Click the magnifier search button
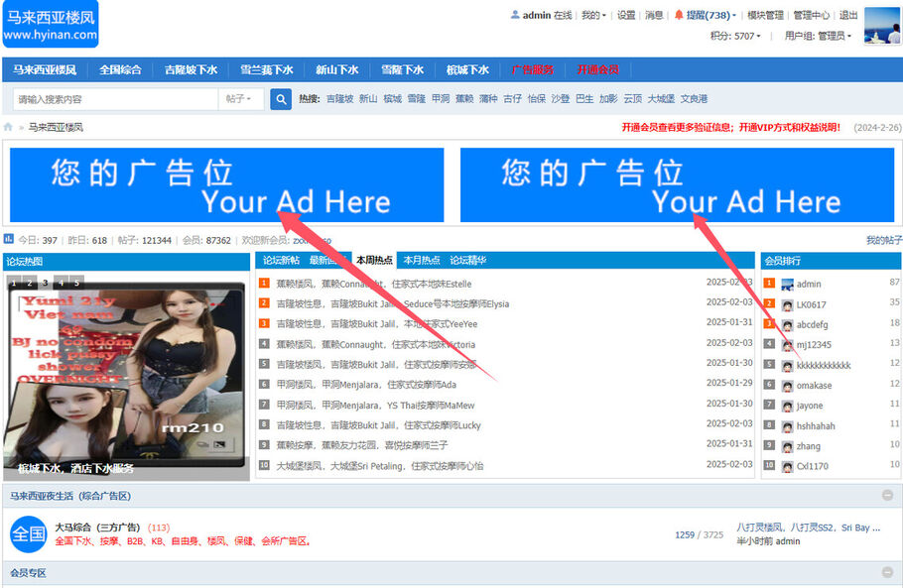 click(281, 99)
